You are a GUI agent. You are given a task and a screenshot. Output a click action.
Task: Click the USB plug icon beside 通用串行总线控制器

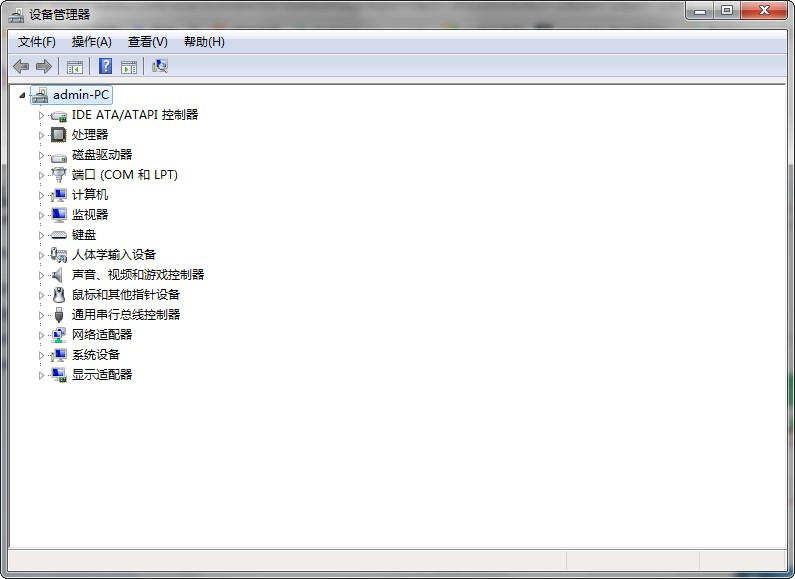click(59, 315)
